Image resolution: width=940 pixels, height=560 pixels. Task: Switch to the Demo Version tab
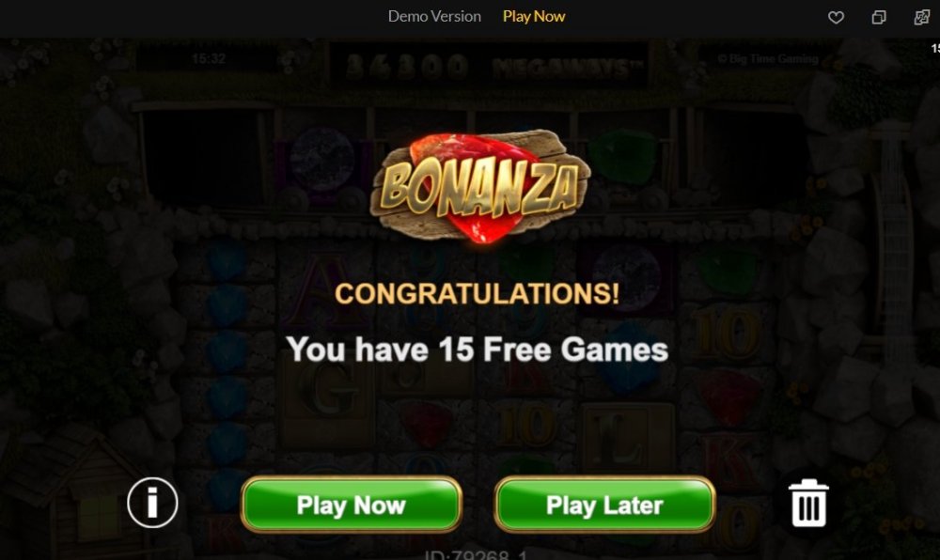[x=434, y=16]
